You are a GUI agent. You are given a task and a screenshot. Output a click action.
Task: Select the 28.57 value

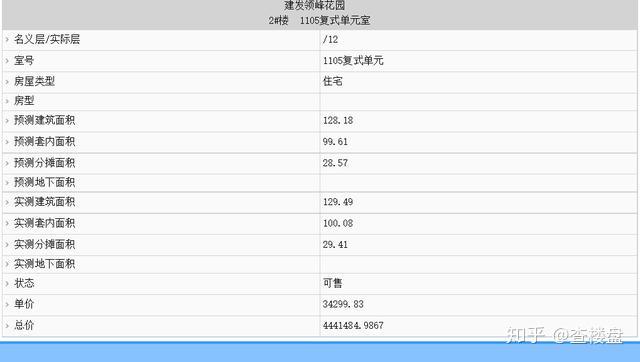(x=335, y=163)
